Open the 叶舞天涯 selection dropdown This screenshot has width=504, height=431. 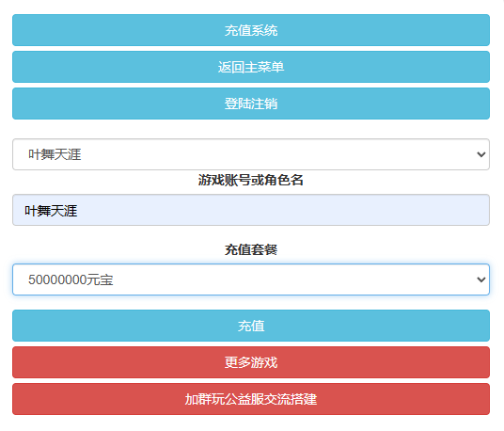pos(251,154)
